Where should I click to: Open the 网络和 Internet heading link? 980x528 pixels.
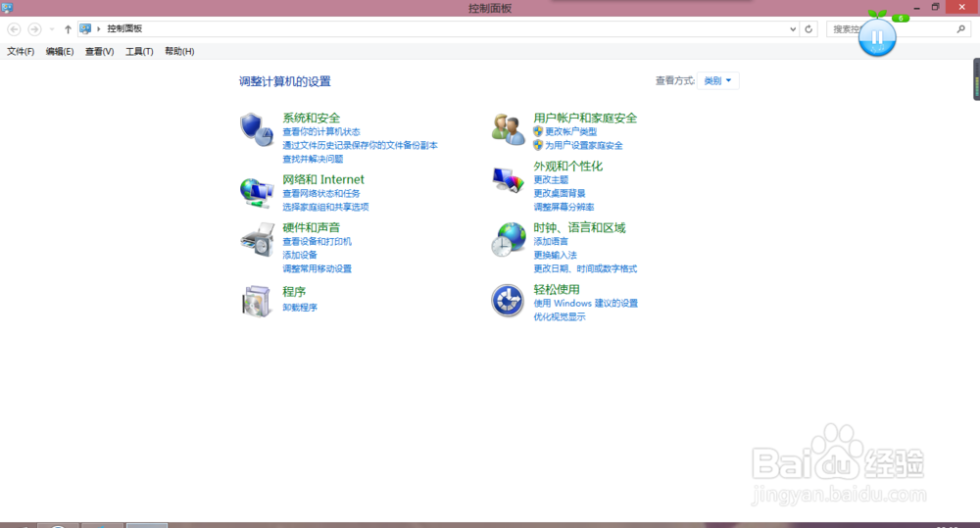coord(323,179)
